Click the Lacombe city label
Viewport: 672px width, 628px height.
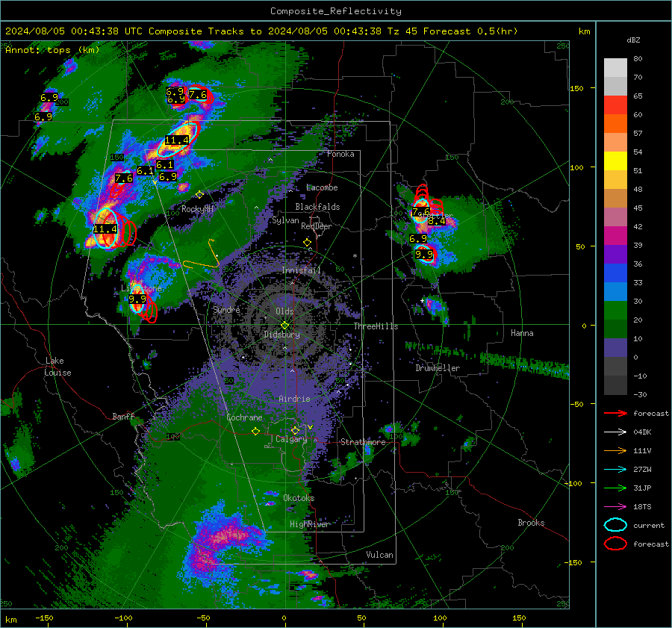pyautogui.click(x=322, y=187)
